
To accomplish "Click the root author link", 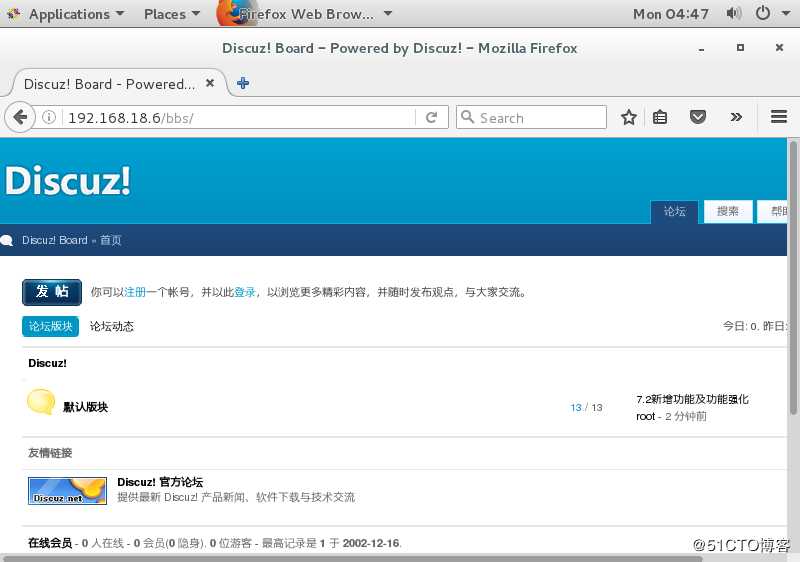I will click(x=645, y=416).
